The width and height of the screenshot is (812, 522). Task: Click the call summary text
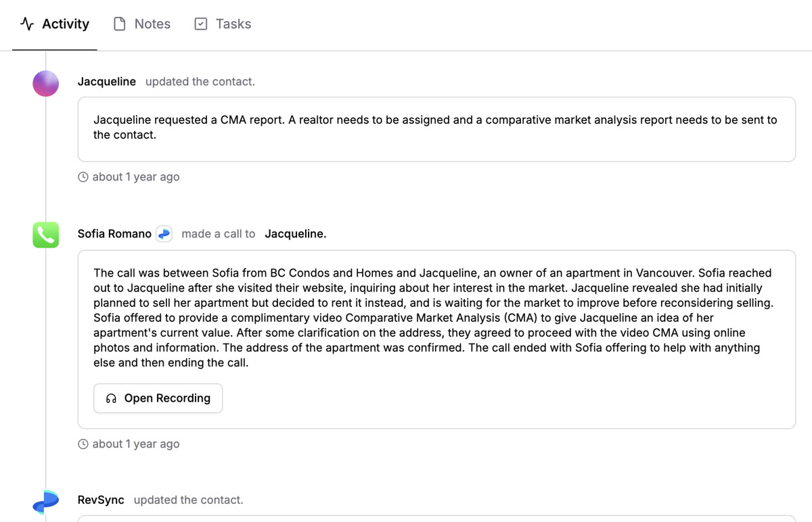(x=433, y=318)
